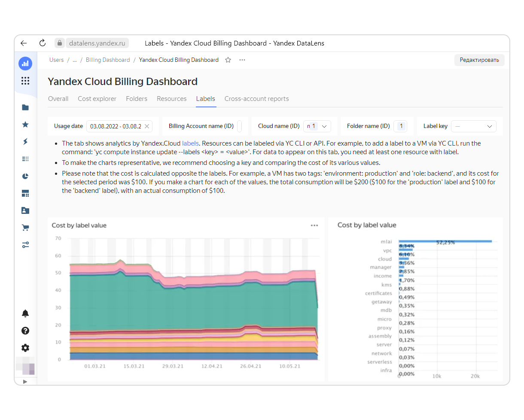Open the Billing Account name selector
Viewport: 524px width, 420px height.
[240, 126]
